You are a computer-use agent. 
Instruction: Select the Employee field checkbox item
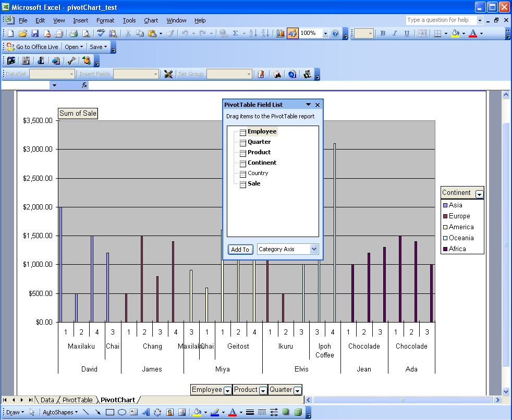pyautogui.click(x=262, y=131)
